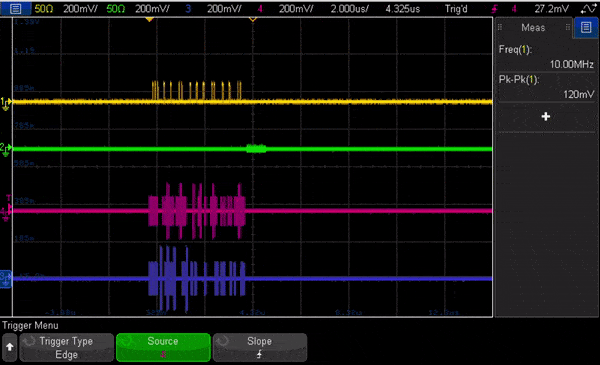Click the right grip handle of Meas panel
Screen dimensions: 600x365
(x=568, y=27)
